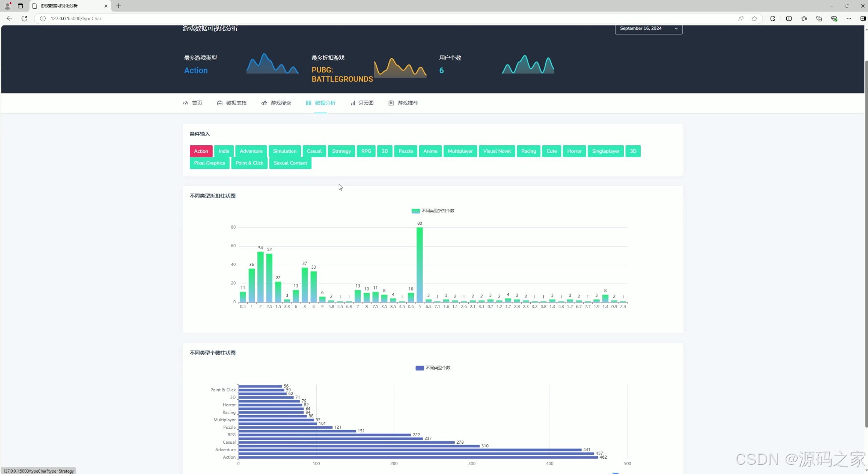Open the browser collections icon

pyautogui.click(x=819, y=18)
